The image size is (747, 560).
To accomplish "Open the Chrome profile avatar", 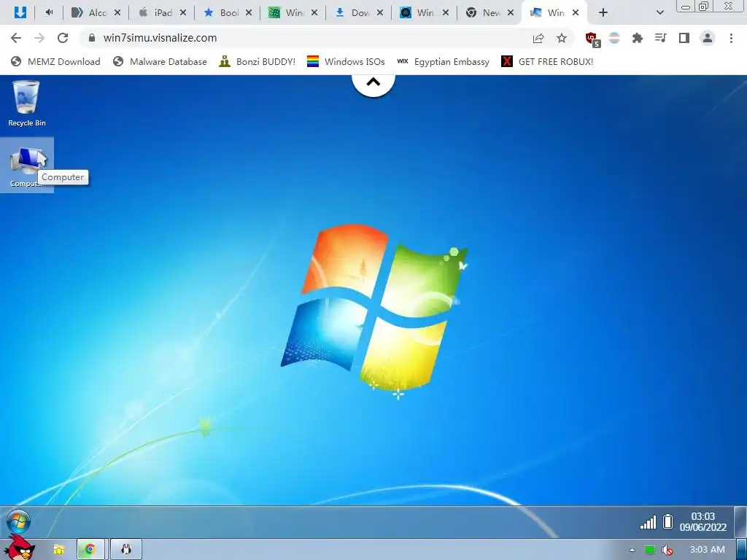I will (x=708, y=38).
